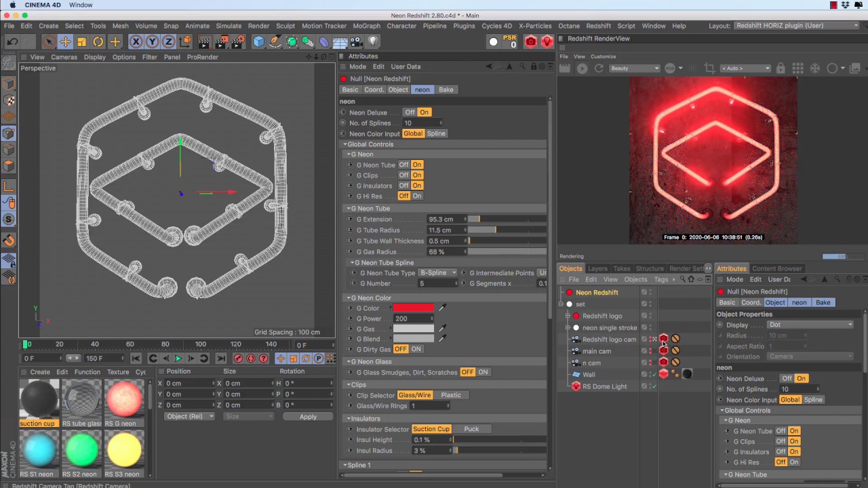Open the MoGraph menu
This screenshot has width=868, height=488.
tap(366, 26)
